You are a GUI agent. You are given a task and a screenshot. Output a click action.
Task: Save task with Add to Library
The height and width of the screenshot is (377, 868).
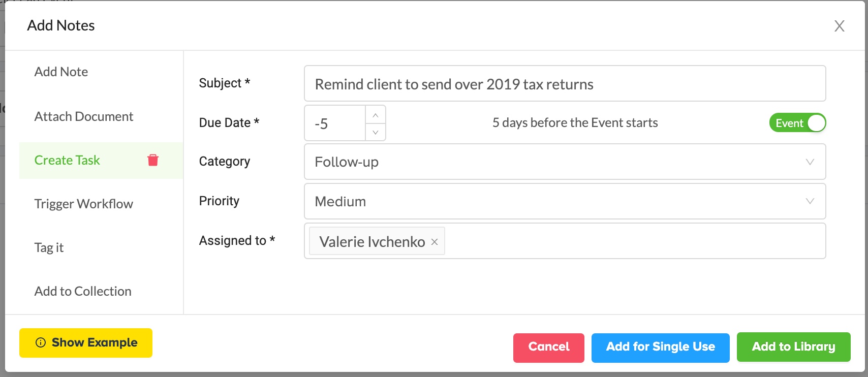click(x=793, y=347)
